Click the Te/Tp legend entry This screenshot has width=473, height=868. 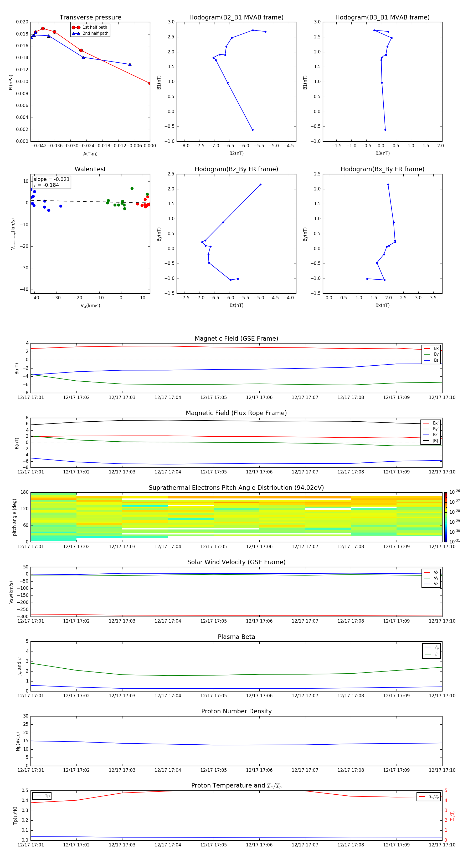(429, 796)
